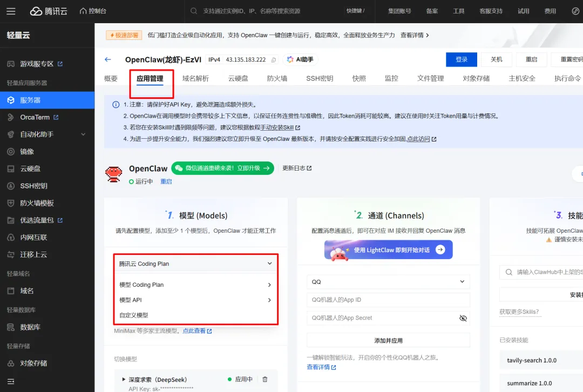Switch to the 概要 tab

[x=111, y=78]
